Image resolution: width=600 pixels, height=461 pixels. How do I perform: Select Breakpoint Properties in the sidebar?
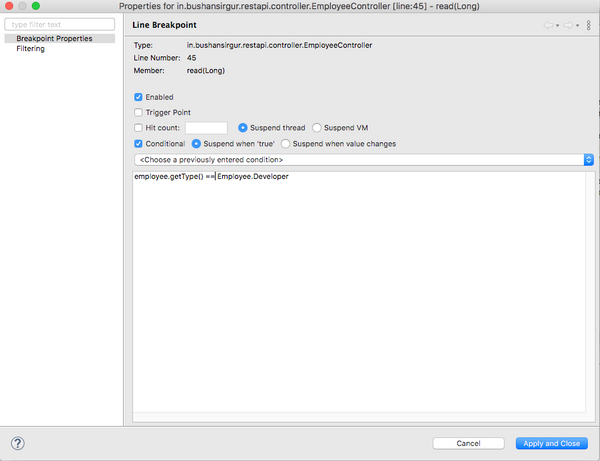pos(55,38)
